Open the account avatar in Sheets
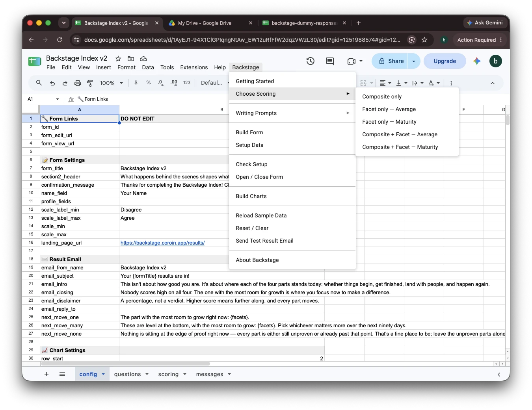The height and width of the screenshot is (410, 532). 496,61
